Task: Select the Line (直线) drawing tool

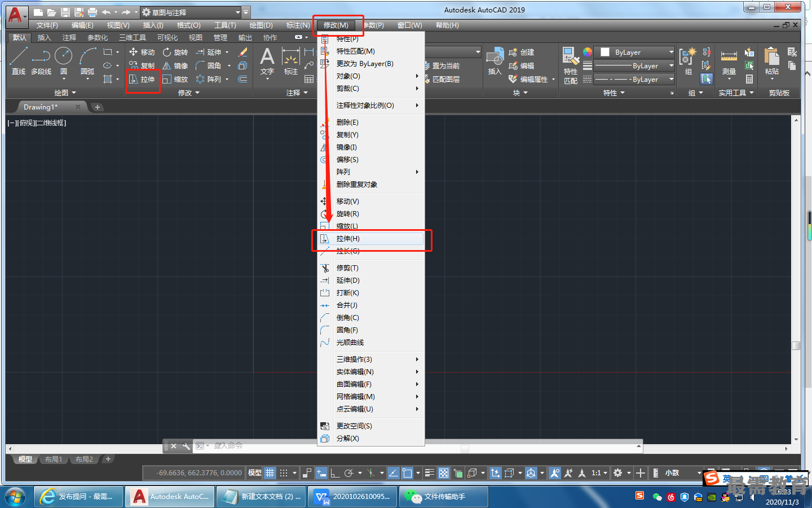Action: coord(18,61)
